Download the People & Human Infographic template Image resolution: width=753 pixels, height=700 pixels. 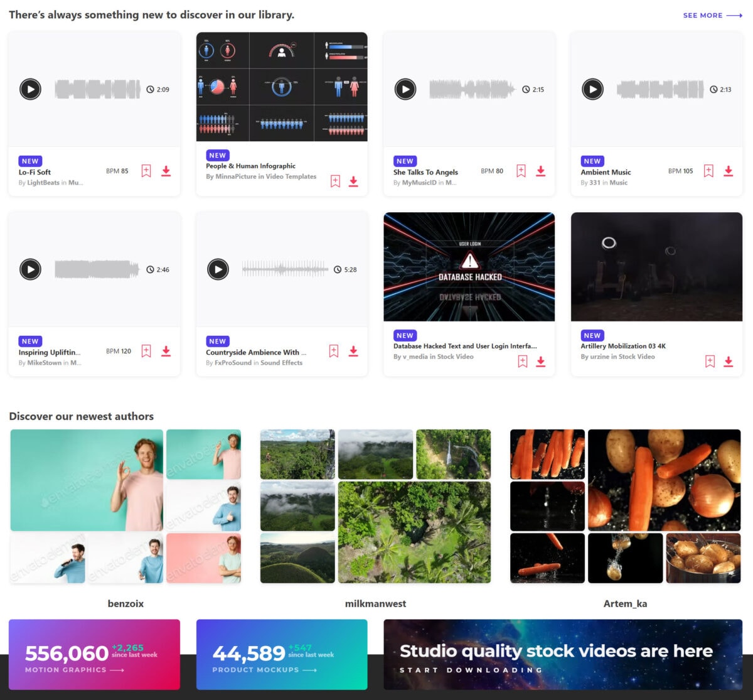pyautogui.click(x=353, y=181)
